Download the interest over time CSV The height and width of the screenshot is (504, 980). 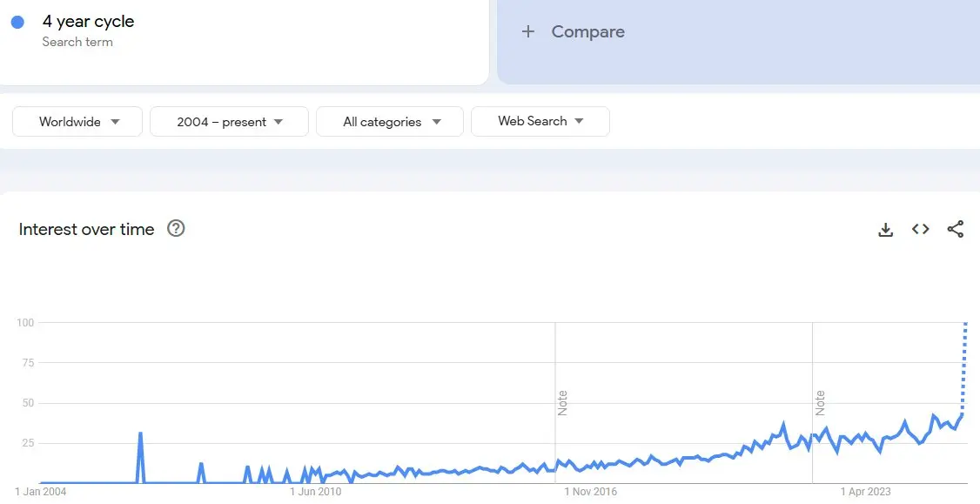point(885,230)
